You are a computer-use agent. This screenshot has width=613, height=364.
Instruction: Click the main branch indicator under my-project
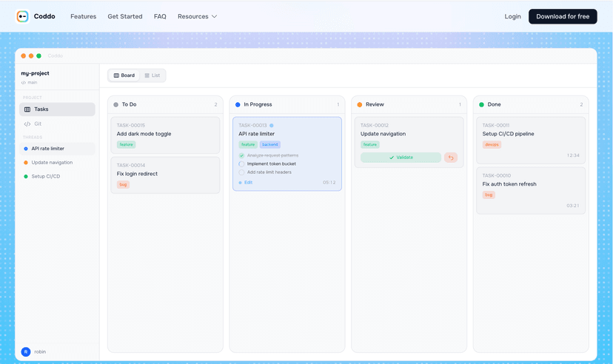tap(30, 82)
